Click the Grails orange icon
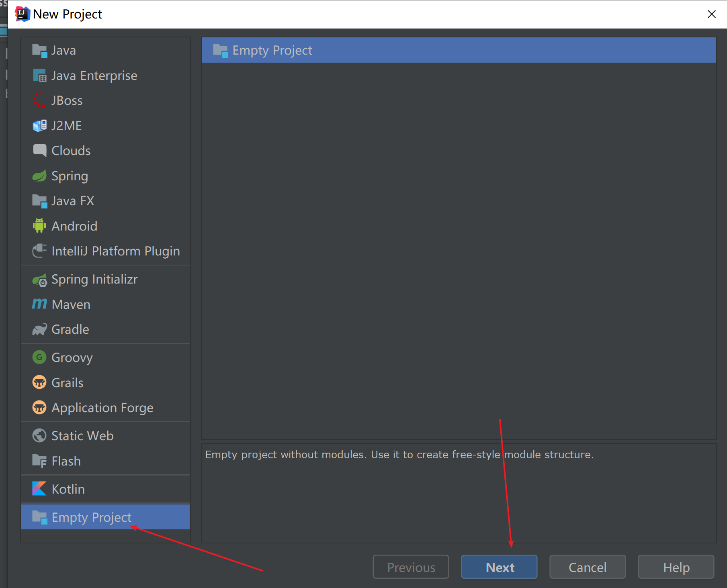Image resolution: width=727 pixels, height=588 pixels. point(39,382)
